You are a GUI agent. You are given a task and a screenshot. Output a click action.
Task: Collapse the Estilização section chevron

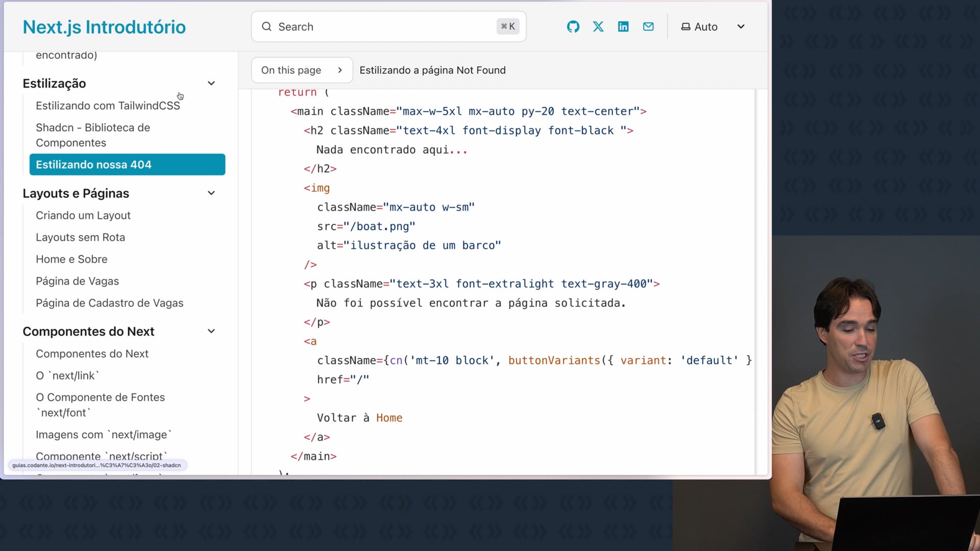211,83
